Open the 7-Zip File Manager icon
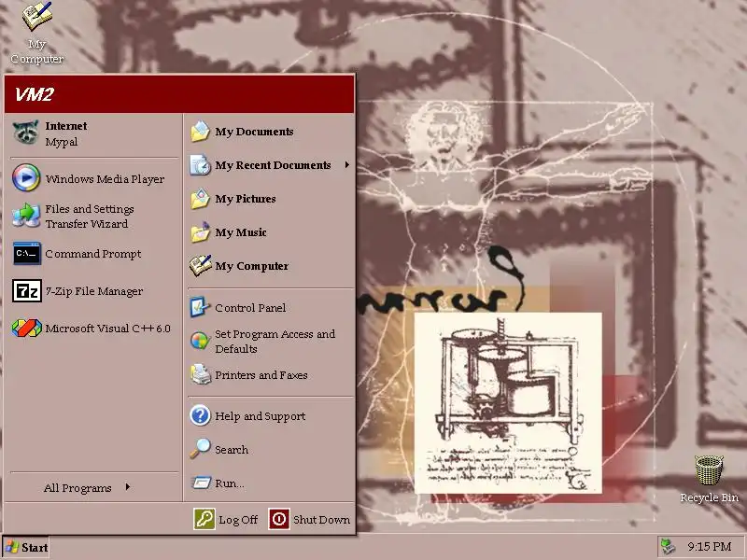The image size is (747, 560). 27,290
